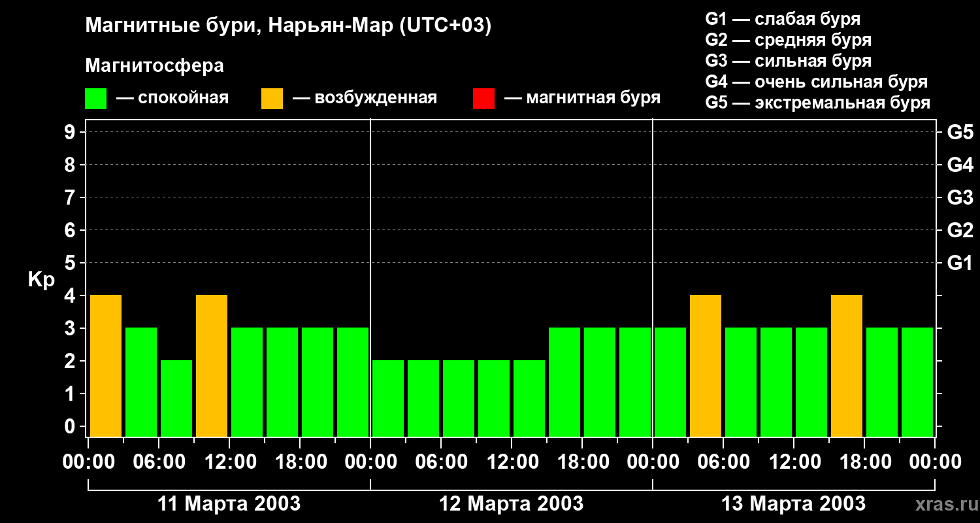980x523 pixels.
Task: Click the green 'спокойная' legend swatch
Action: tap(96, 99)
